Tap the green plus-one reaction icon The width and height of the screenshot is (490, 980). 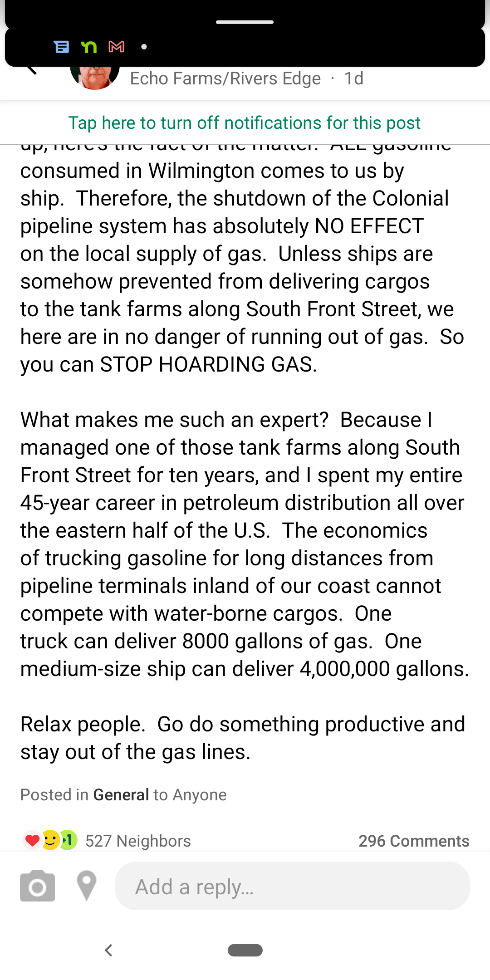[69, 841]
